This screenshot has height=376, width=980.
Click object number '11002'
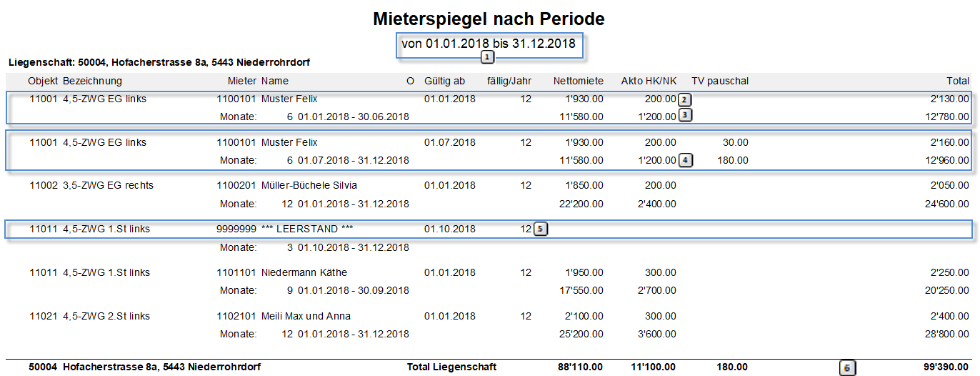(x=44, y=185)
